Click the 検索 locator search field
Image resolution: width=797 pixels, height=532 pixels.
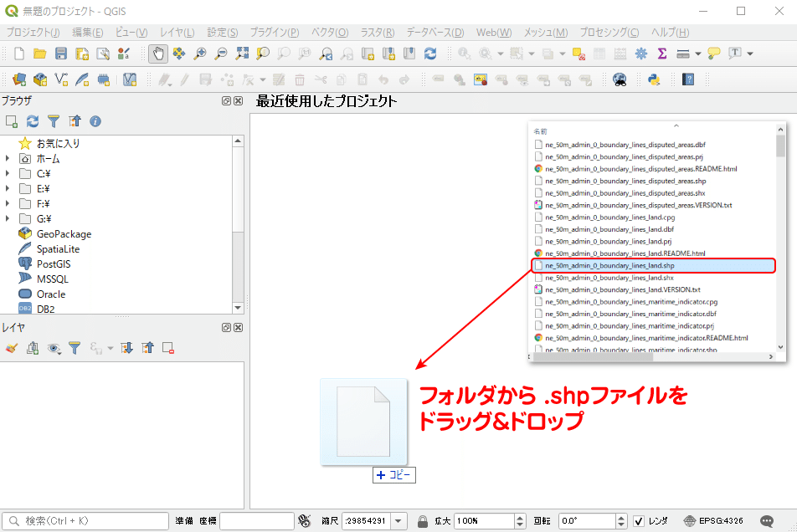(x=85, y=521)
